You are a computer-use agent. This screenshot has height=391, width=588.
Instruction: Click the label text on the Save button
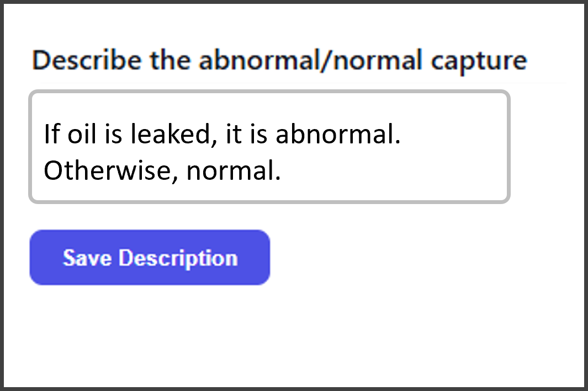[x=150, y=257]
